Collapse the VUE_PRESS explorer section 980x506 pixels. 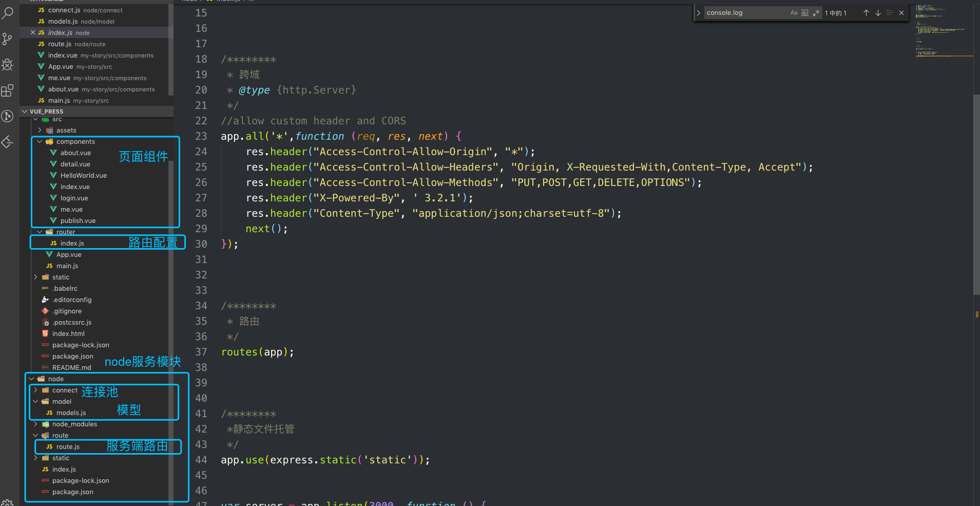coord(25,111)
